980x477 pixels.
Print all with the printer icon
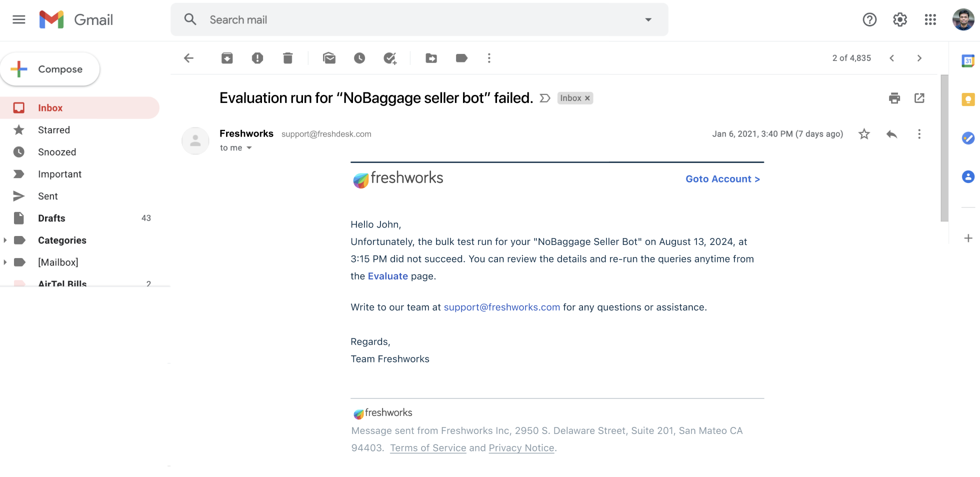click(x=894, y=98)
